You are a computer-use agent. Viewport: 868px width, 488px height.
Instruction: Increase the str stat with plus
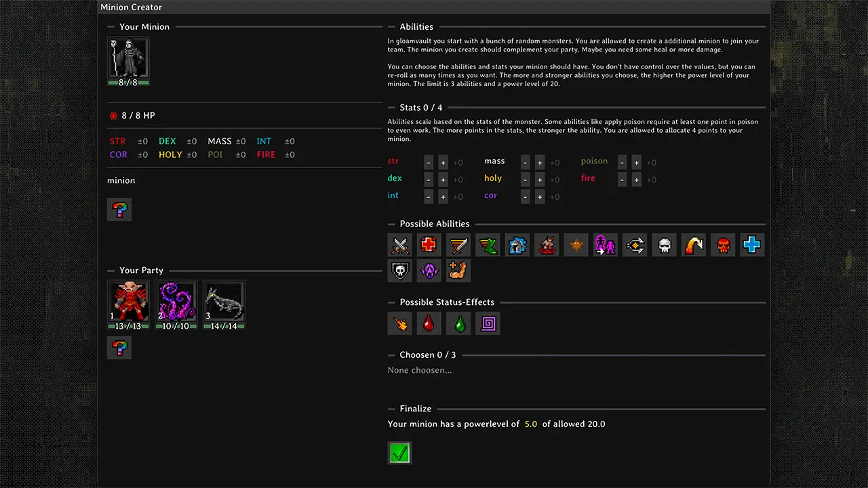[443, 163]
